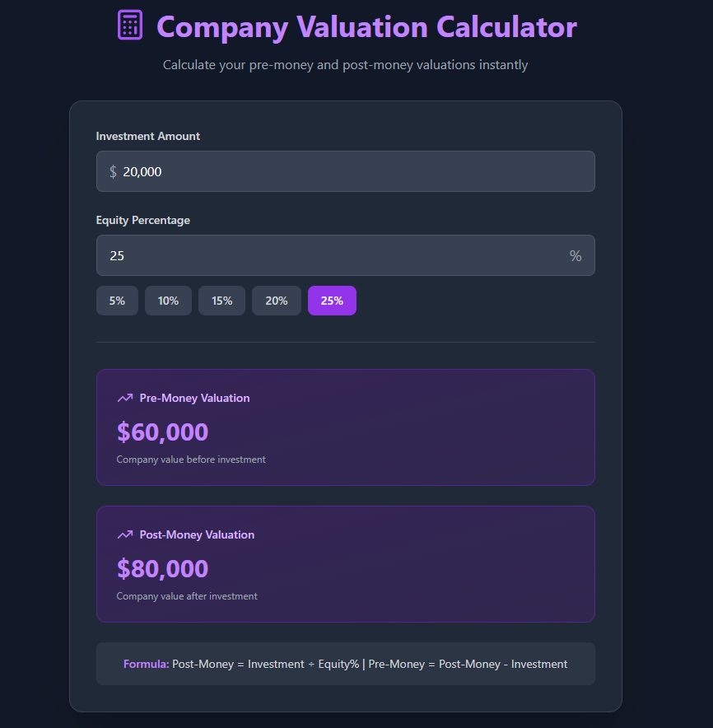Click the 'Company value before investment' caption
Viewport: 713px width, 728px height.
[x=191, y=460]
